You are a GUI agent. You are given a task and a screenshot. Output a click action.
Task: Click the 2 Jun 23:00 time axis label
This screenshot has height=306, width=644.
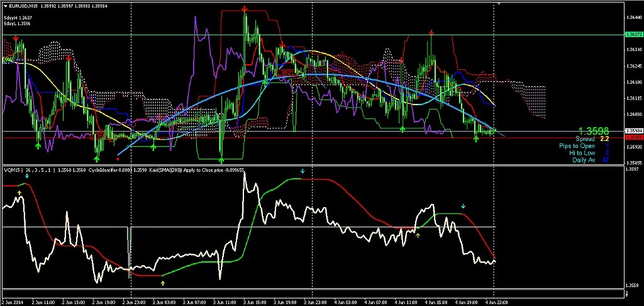(x=133, y=302)
